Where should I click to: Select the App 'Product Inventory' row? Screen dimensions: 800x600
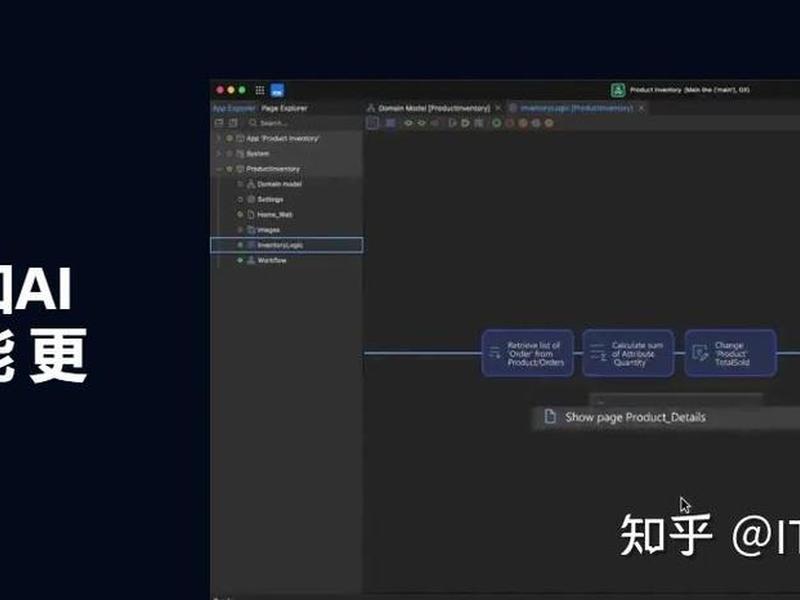tap(287, 138)
